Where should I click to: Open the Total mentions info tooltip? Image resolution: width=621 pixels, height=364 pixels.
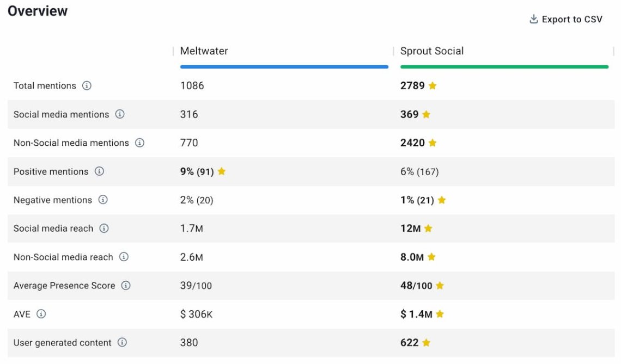88,86
